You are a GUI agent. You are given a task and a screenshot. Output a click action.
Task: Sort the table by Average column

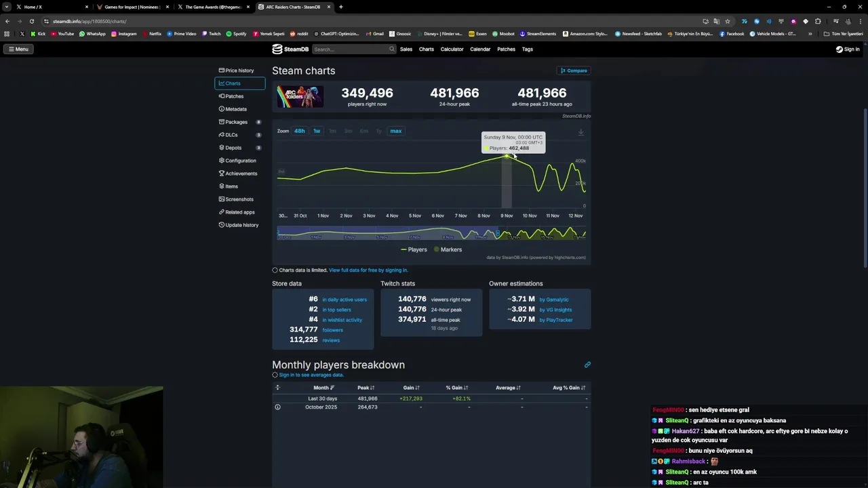coord(508,388)
